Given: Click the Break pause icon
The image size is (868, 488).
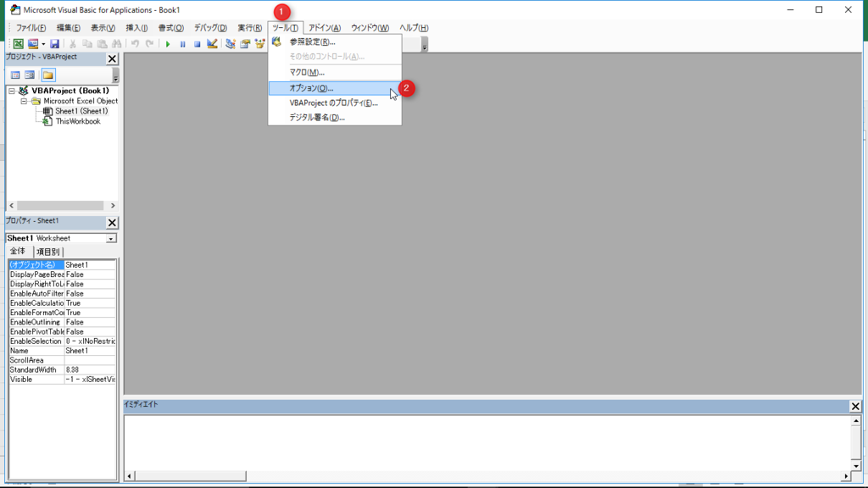Looking at the screenshot, I should tap(182, 44).
